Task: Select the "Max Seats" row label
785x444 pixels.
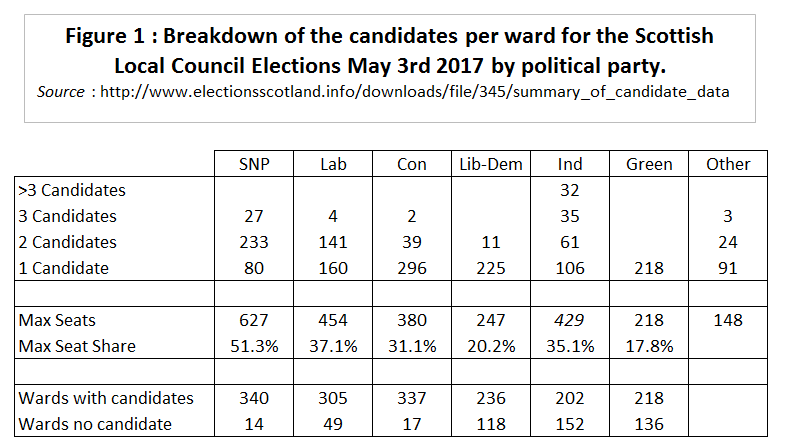Action: click(x=57, y=320)
